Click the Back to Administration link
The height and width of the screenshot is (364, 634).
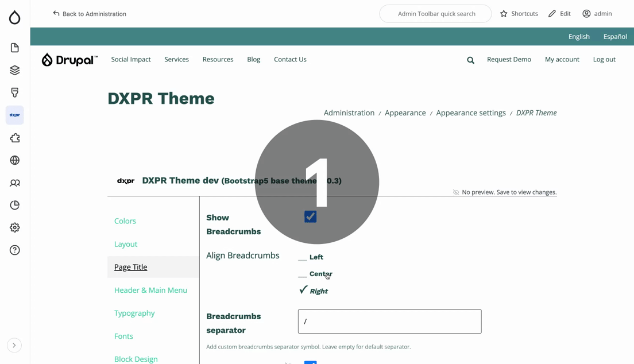click(90, 14)
